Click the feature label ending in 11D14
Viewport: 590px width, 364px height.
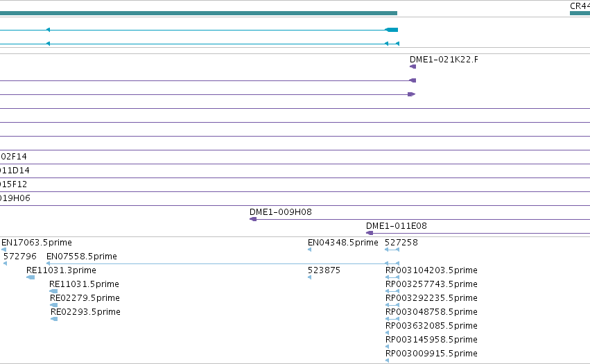pyautogui.click(x=15, y=171)
